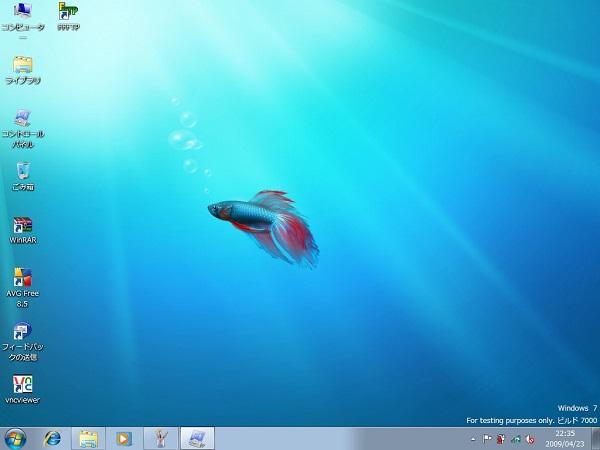Open the taskbar clock and date
Screen dimensions: 600x450
click(566, 438)
